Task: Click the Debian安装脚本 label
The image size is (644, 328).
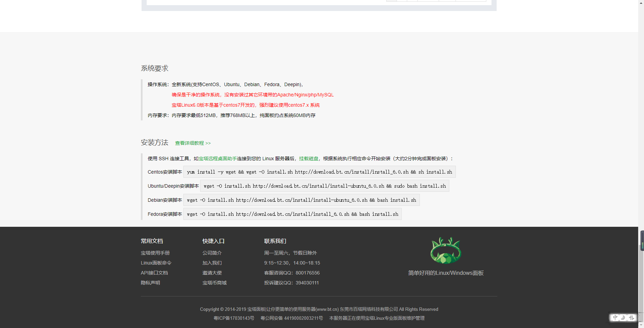Action: click(165, 200)
